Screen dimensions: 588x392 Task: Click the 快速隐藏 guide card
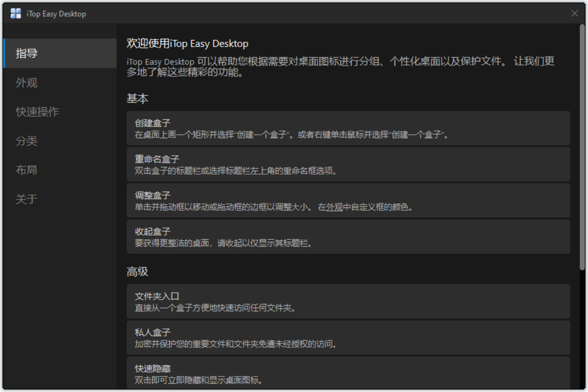coord(348,373)
